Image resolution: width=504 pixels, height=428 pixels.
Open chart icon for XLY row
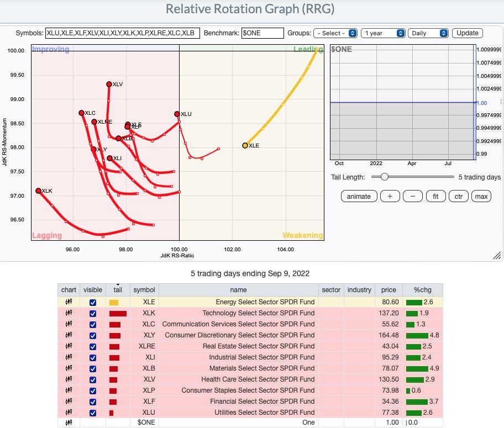pos(69,335)
